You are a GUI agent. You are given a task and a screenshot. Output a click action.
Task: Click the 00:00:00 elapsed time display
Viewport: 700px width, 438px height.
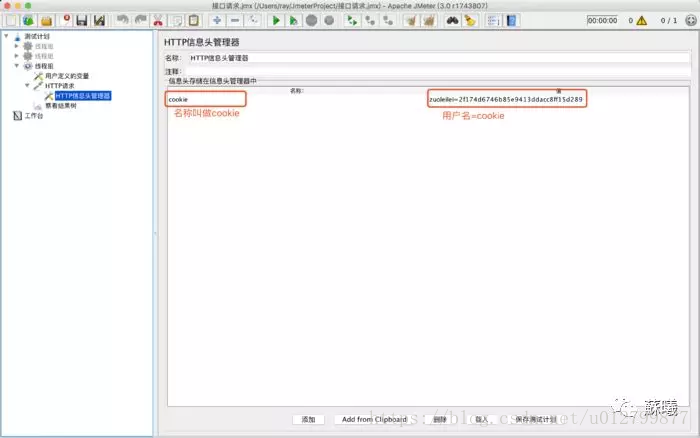point(602,21)
